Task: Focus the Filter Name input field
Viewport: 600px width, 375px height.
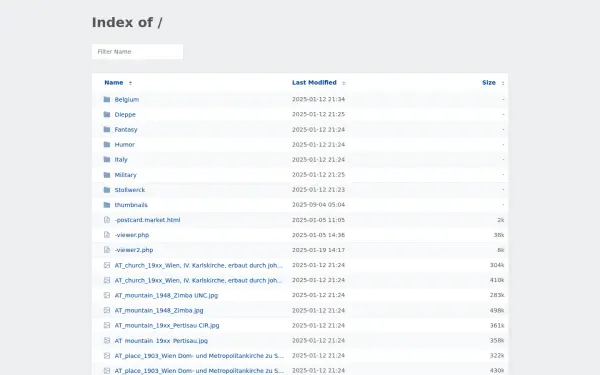Action: pos(137,52)
